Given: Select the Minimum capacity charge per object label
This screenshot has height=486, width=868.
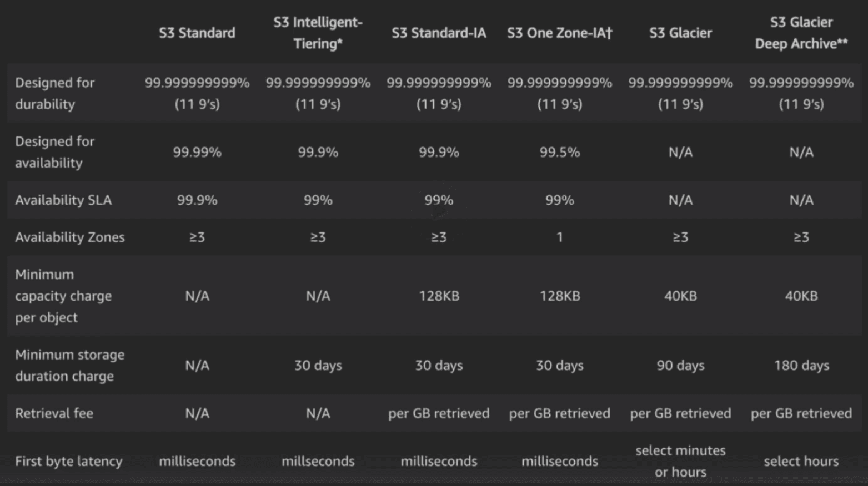Looking at the screenshot, I should pos(63,296).
